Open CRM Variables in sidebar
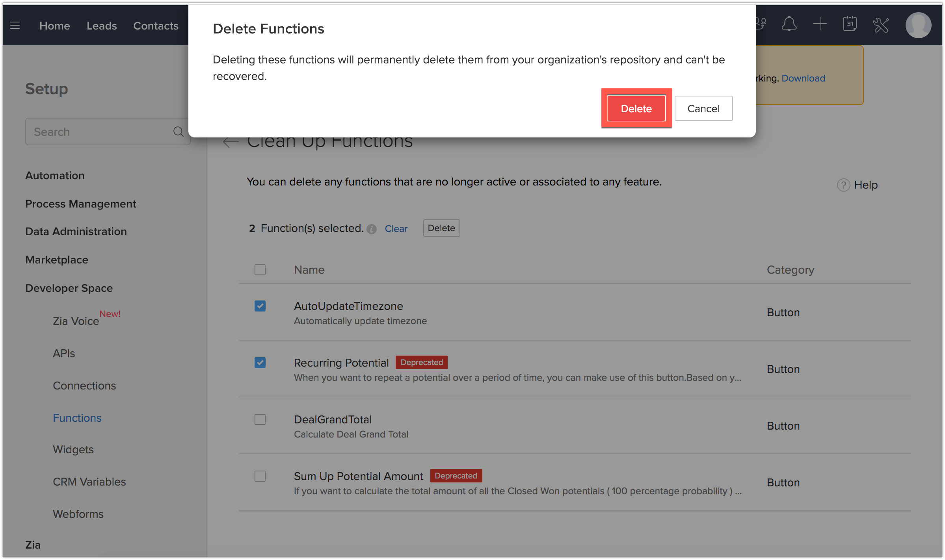The width and height of the screenshot is (945, 560). [x=89, y=482]
